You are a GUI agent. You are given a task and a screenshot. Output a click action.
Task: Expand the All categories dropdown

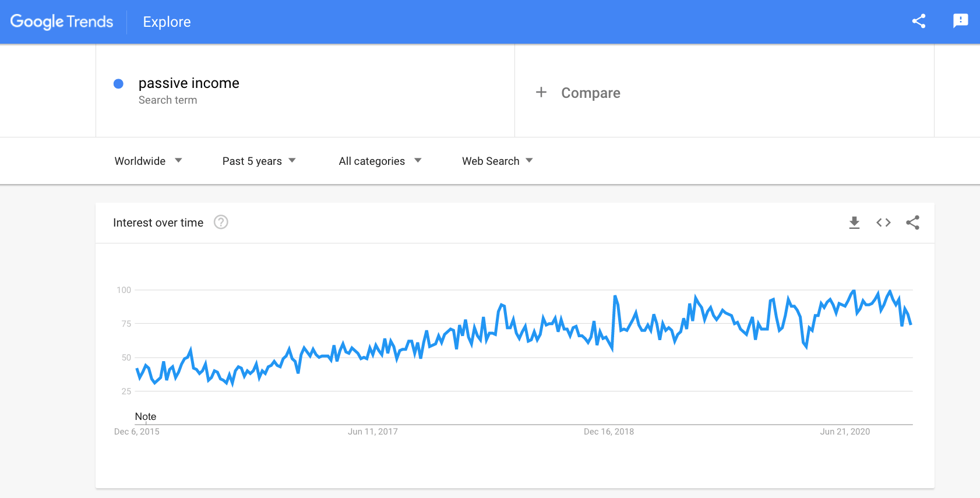tap(379, 161)
